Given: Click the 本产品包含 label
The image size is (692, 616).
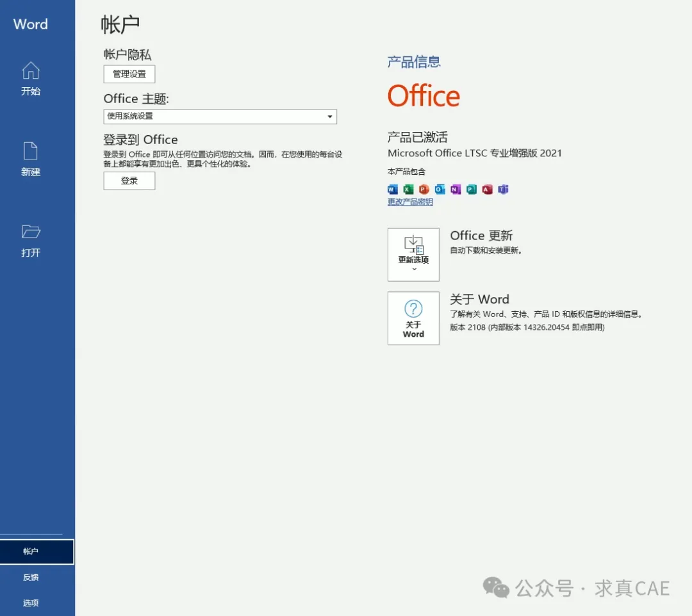Looking at the screenshot, I should [406, 172].
